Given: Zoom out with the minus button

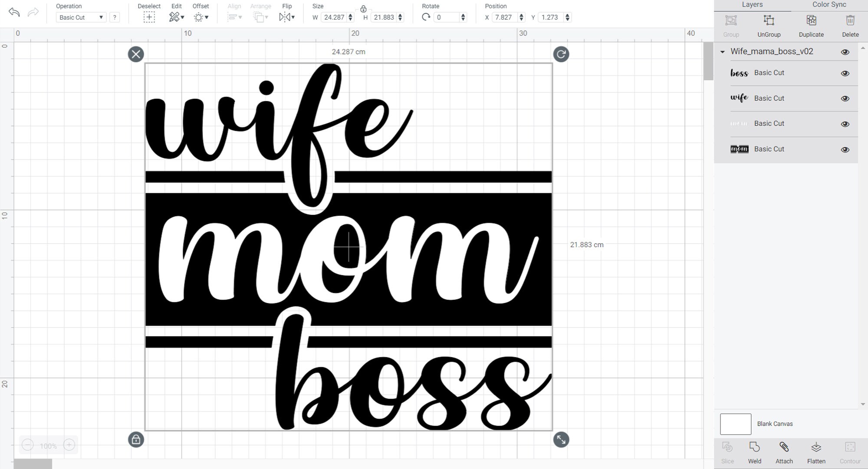Looking at the screenshot, I should [27, 445].
